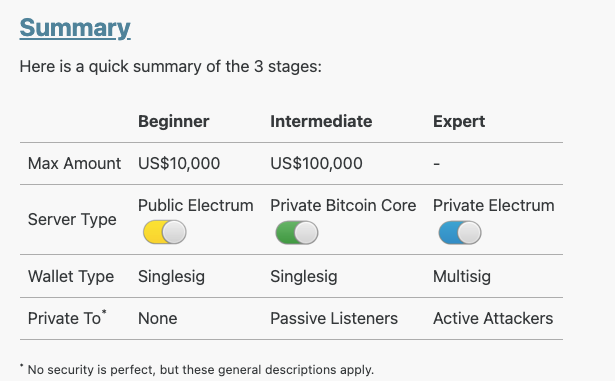The width and height of the screenshot is (615, 381).
Task: Click the Public Electrum label
Action: [196, 206]
